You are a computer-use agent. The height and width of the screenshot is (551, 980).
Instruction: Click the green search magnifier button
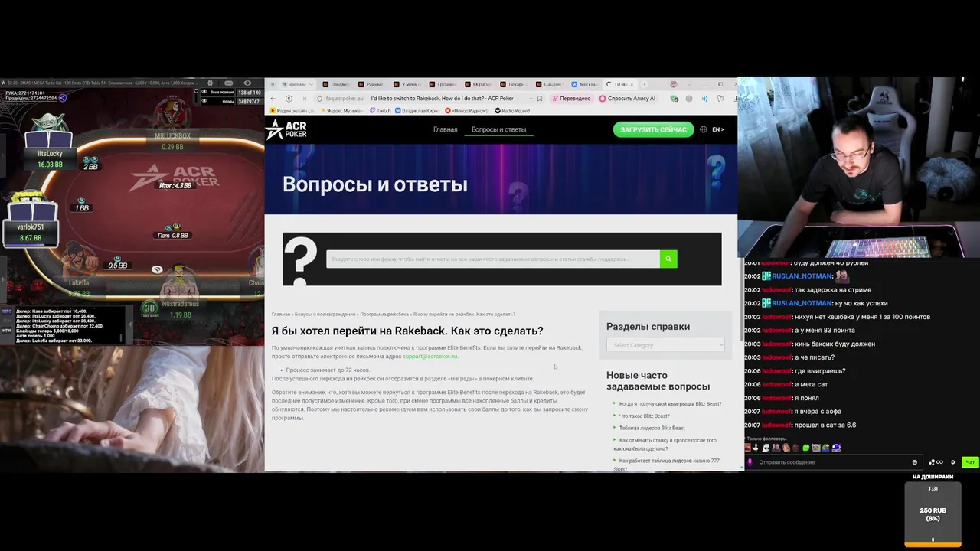click(x=668, y=259)
